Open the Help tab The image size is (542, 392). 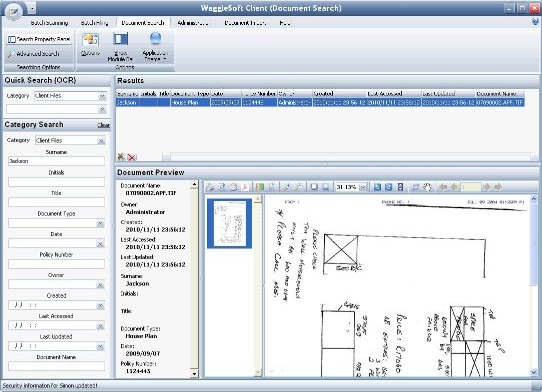284,23
